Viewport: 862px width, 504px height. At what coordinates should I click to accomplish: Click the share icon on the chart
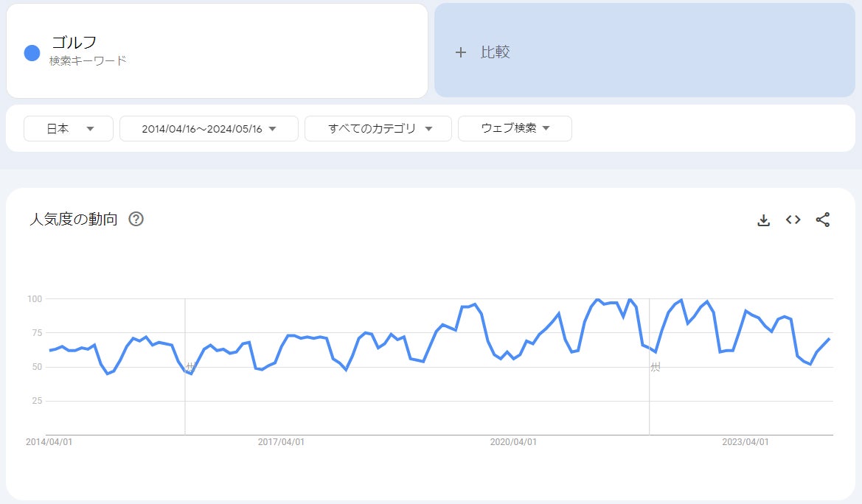click(x=823, y=220)
